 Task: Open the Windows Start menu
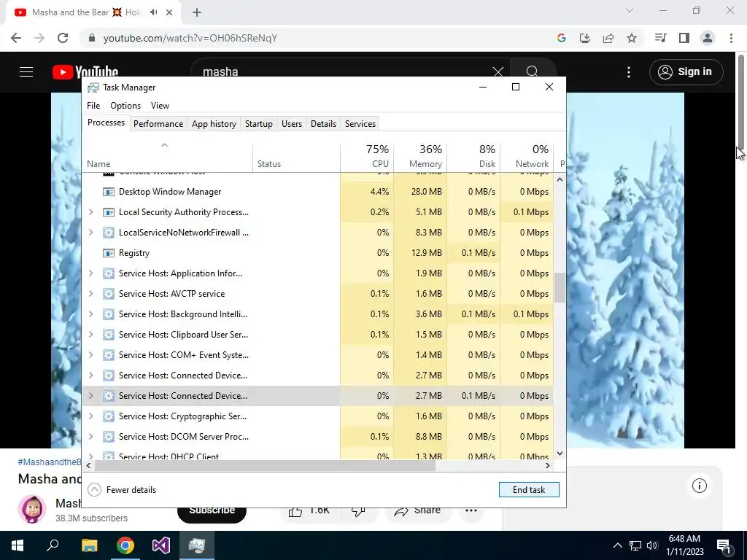pos(18,545)
